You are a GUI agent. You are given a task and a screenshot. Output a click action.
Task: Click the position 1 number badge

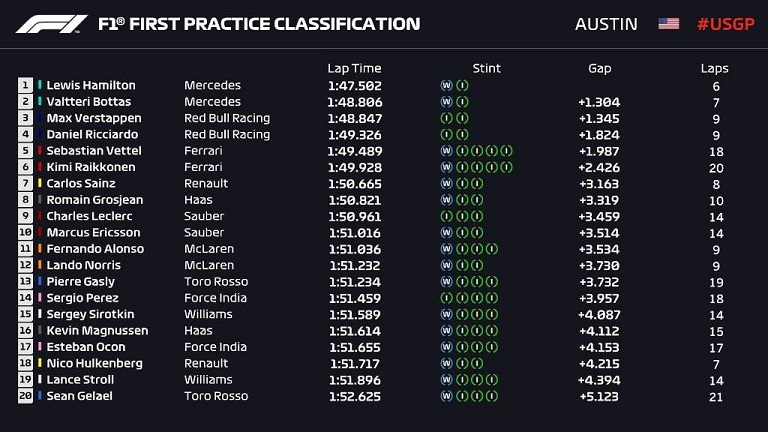click(25, 85)
